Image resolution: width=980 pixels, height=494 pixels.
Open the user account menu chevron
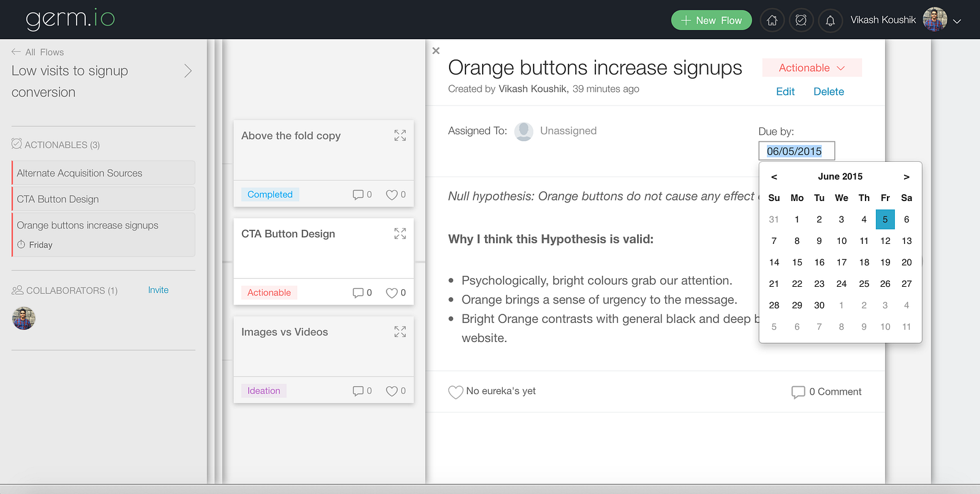[957, 21]
